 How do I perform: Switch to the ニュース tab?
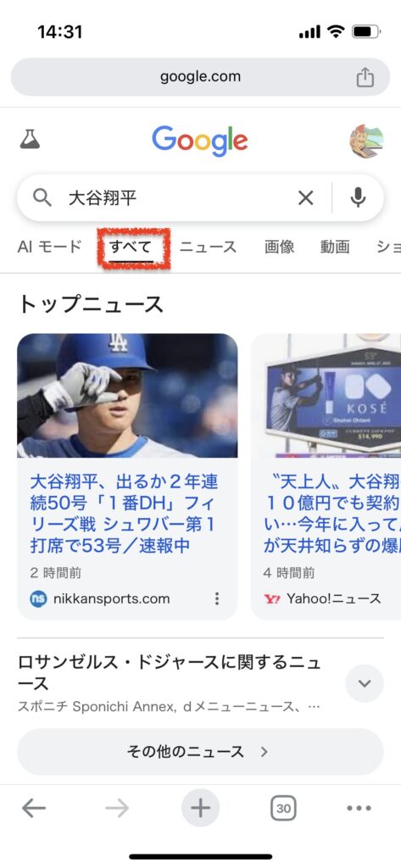[x=209, y=247]
